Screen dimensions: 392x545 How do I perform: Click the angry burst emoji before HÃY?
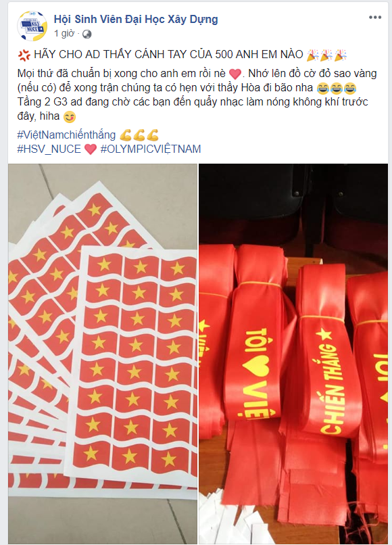(24, 55)
